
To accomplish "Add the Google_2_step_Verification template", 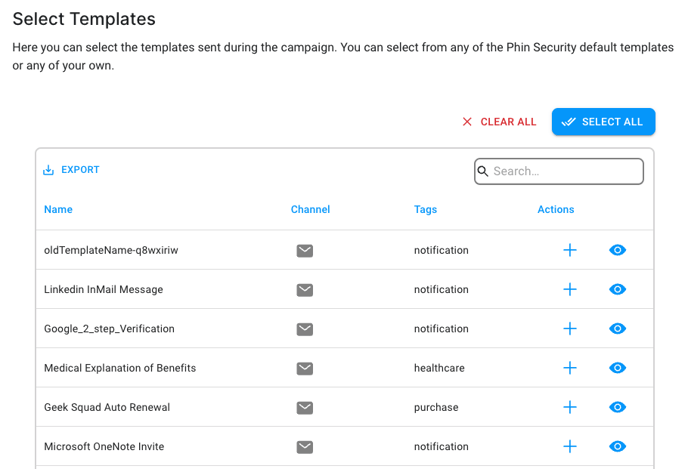I will tap(570, 329).
